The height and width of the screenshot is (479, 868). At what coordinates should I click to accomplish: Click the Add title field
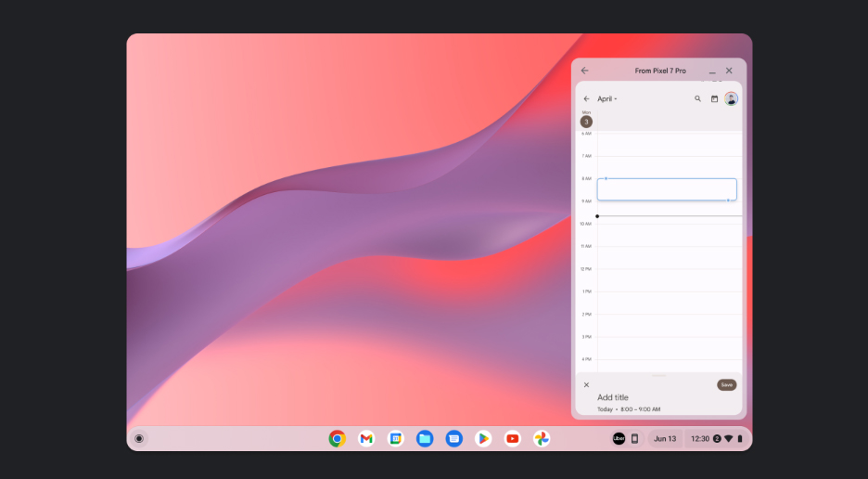(x=613, y=397)
